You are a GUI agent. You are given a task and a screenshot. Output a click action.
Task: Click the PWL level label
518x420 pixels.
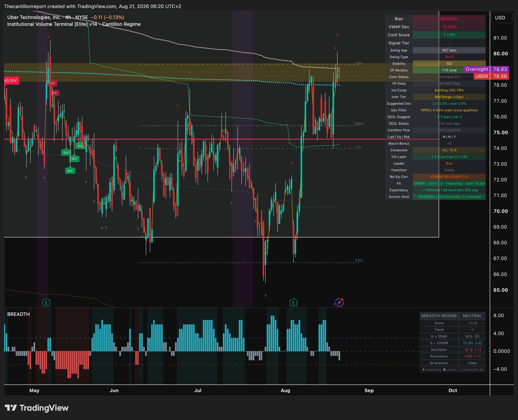[359, 261]
